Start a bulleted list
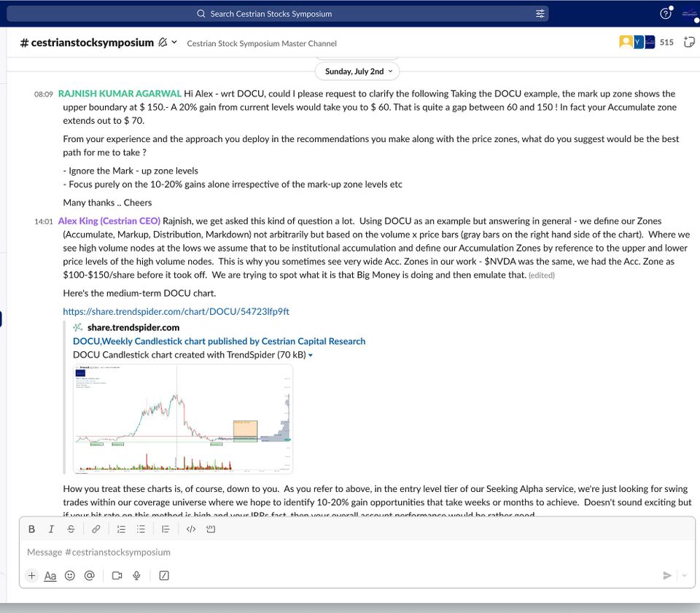 click(x=141, y=529)
